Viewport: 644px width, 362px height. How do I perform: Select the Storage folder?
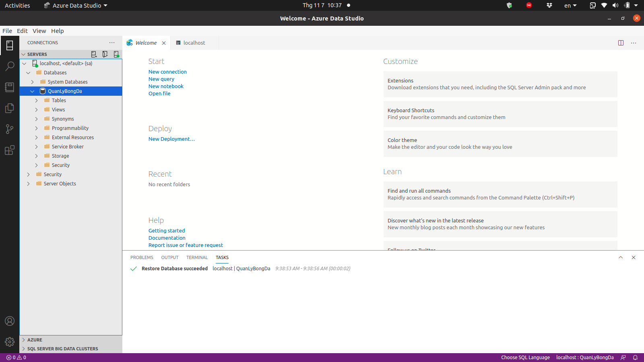click(71, 156)
